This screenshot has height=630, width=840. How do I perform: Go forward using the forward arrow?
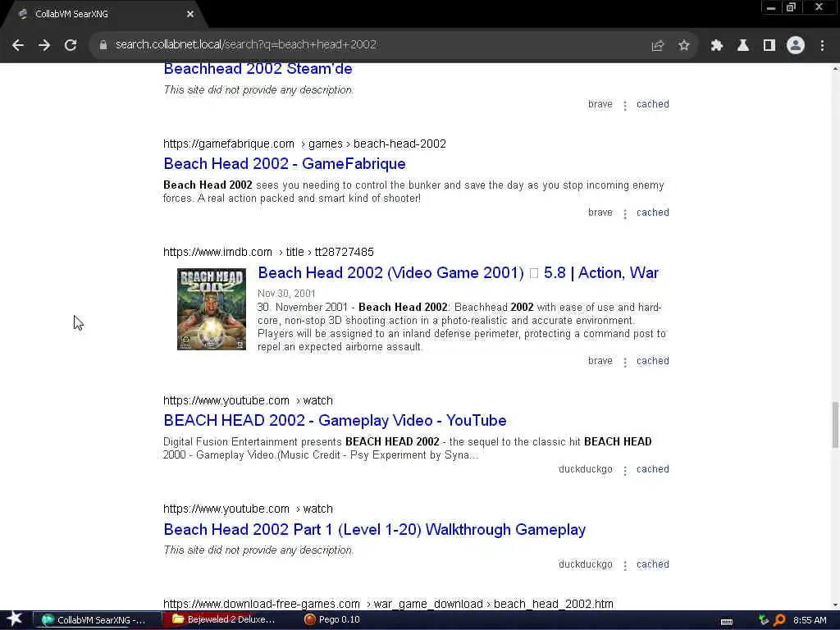tap(44, 46)
